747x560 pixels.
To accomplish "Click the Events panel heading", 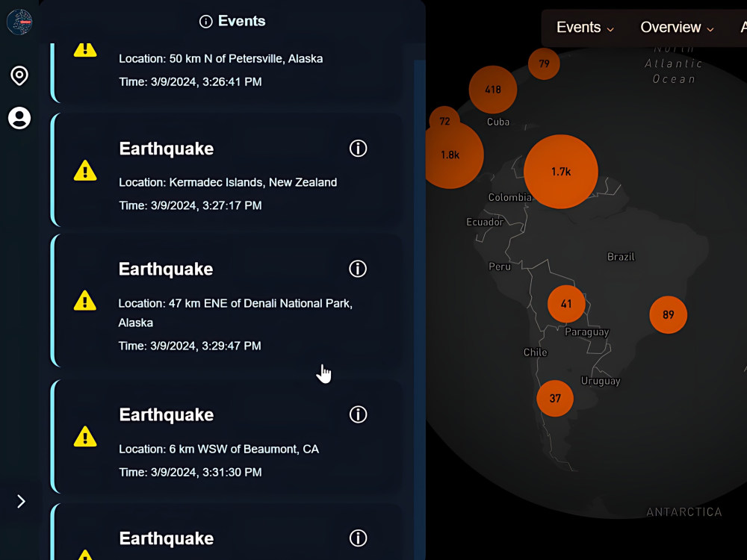I will click(x=241, y=22).
